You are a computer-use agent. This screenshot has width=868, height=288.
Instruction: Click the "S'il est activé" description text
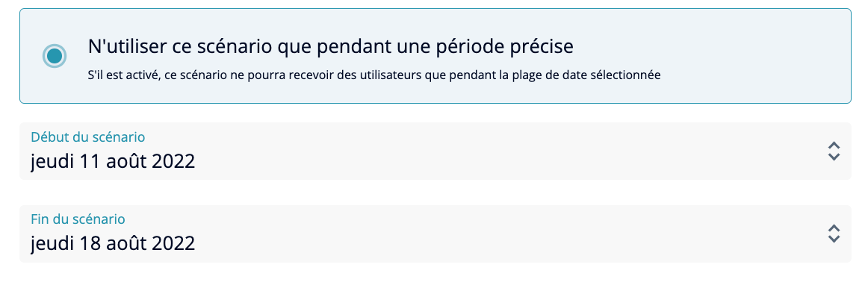(x=374, y=76)
